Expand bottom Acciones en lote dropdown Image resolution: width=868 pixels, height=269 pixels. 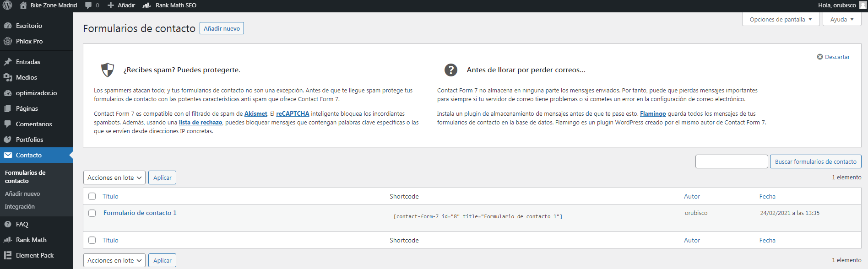click(114, 260)
